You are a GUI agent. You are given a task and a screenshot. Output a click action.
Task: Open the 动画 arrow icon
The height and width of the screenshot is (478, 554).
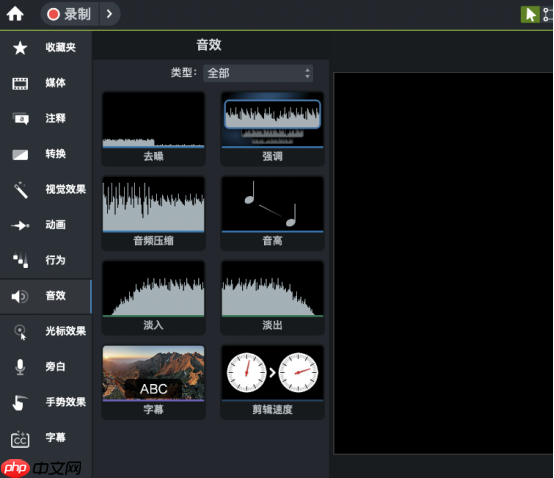(20, 225)
